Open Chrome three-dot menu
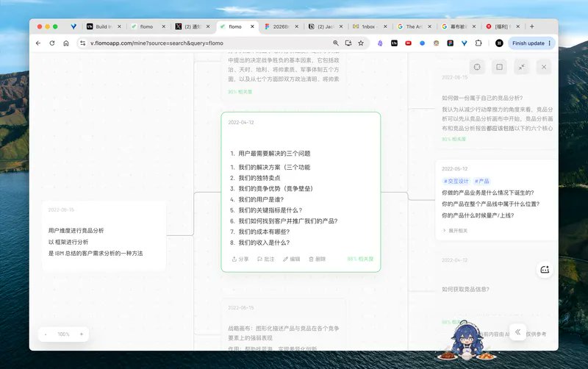Viewport: 588px width, 369px height. (550, 43)
